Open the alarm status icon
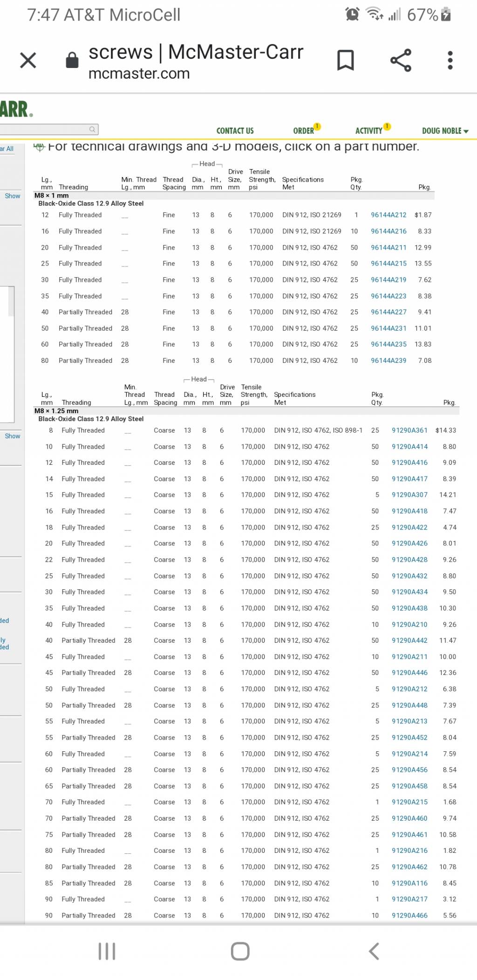Image resolution: width=477 pixels, height=980 pixels. 353,14
